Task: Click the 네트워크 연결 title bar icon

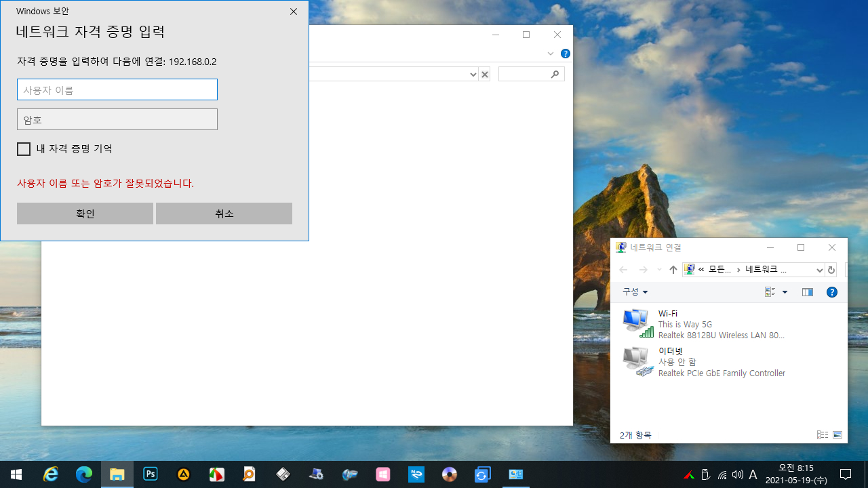Action: (621, 247)
